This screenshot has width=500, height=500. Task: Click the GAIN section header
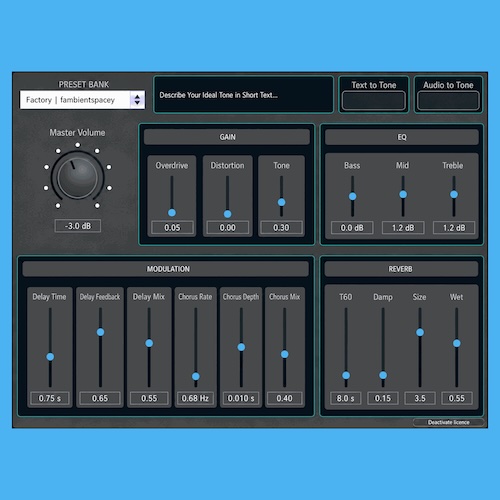click(227, 137)
